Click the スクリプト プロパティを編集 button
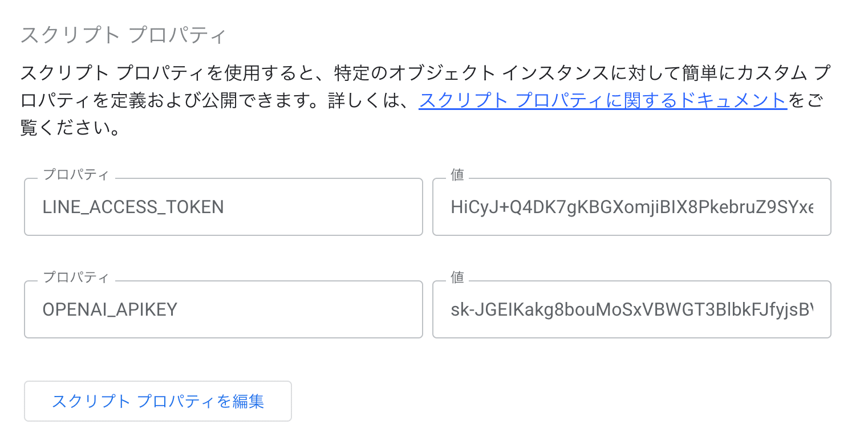 coord(157,401)
